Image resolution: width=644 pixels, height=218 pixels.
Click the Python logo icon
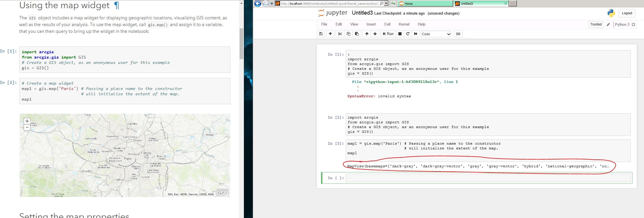(x=611, y=13)
